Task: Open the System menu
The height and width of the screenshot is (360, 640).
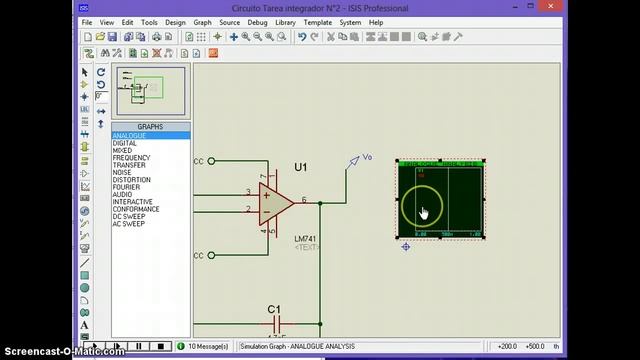Action: click(x=350, y=22)
